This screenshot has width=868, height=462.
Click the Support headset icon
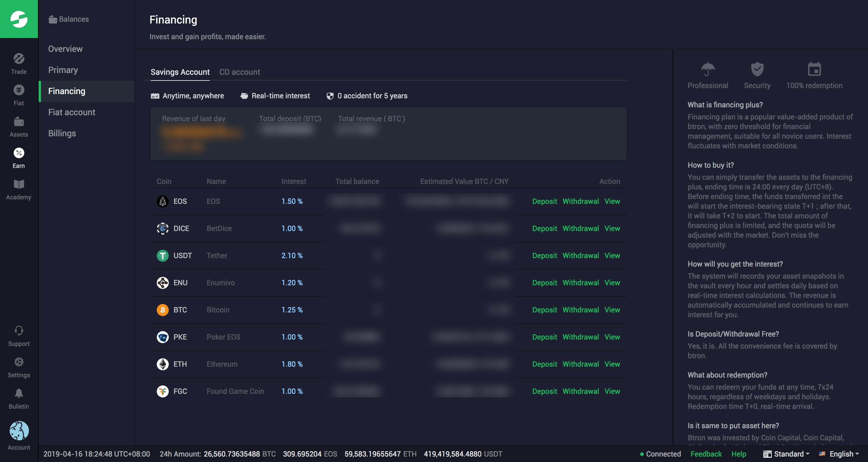pyautogui.click(x=19, y=331)
